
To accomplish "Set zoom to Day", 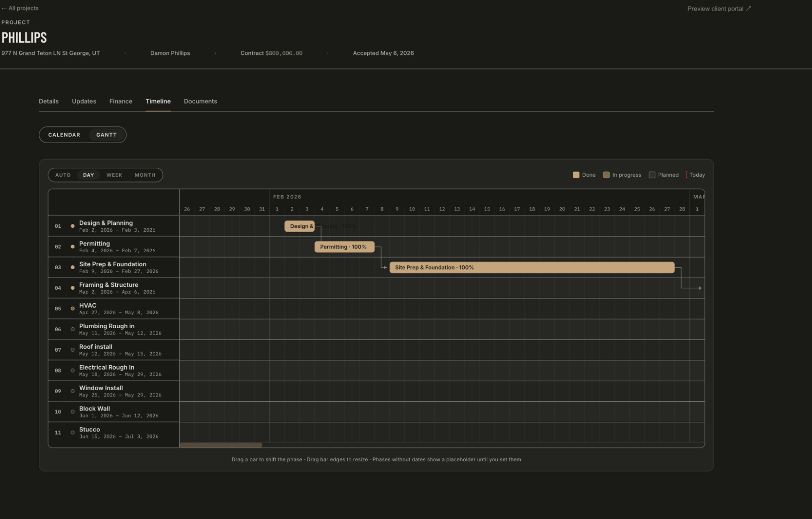I will click(x=88, y=175).
